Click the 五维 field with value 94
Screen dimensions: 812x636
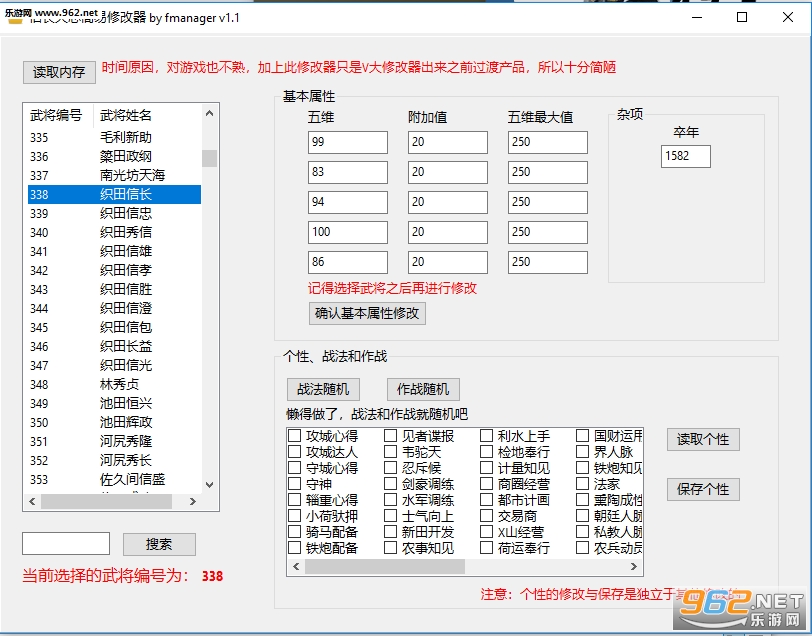347,203
